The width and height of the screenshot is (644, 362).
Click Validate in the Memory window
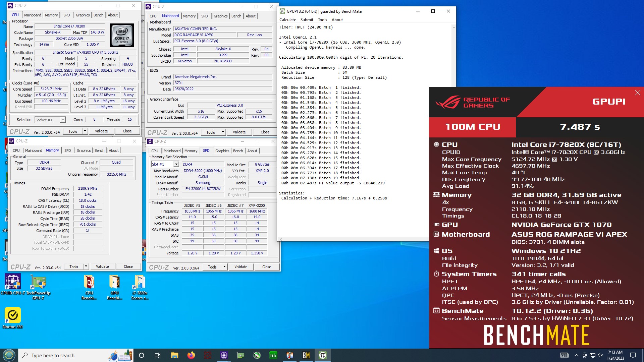[x=102, y=266]
